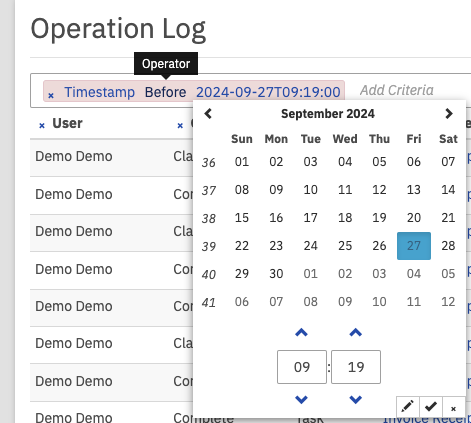Select September 22 in calendar
Screen dimensions: 471x423
(x=242, y=246)
